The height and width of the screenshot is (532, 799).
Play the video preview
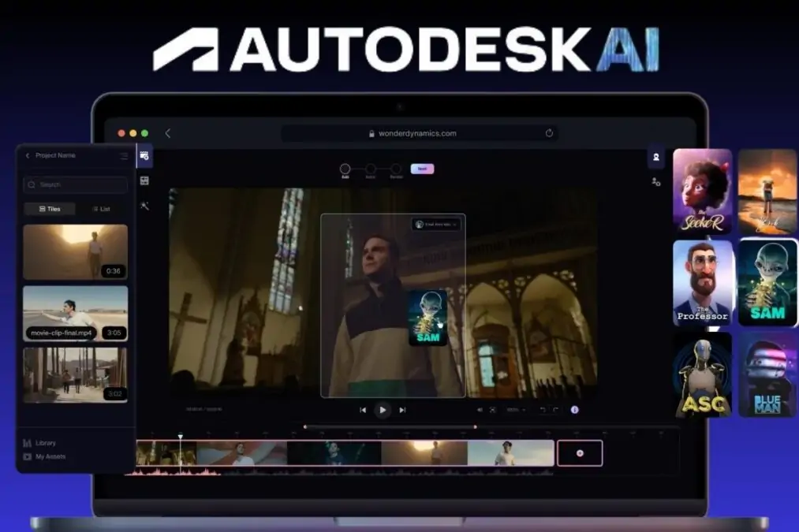[x=383, y=410]
